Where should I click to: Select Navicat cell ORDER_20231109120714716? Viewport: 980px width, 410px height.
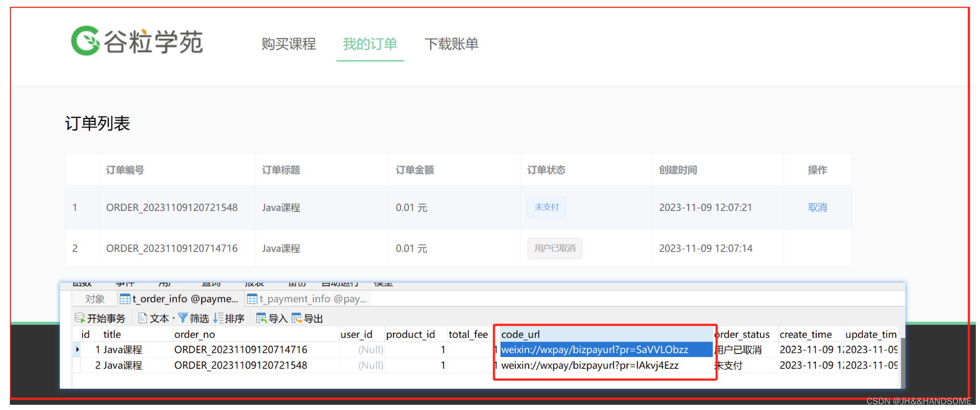(256, 350)
